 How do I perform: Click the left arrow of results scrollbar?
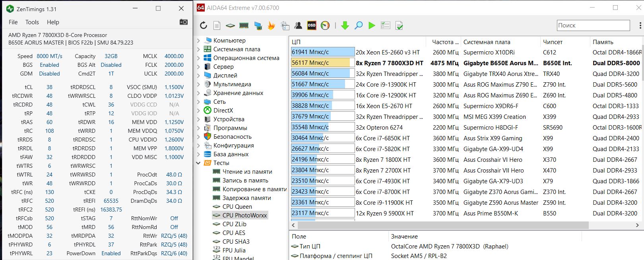pyautogui.click(x=293, y=225)
